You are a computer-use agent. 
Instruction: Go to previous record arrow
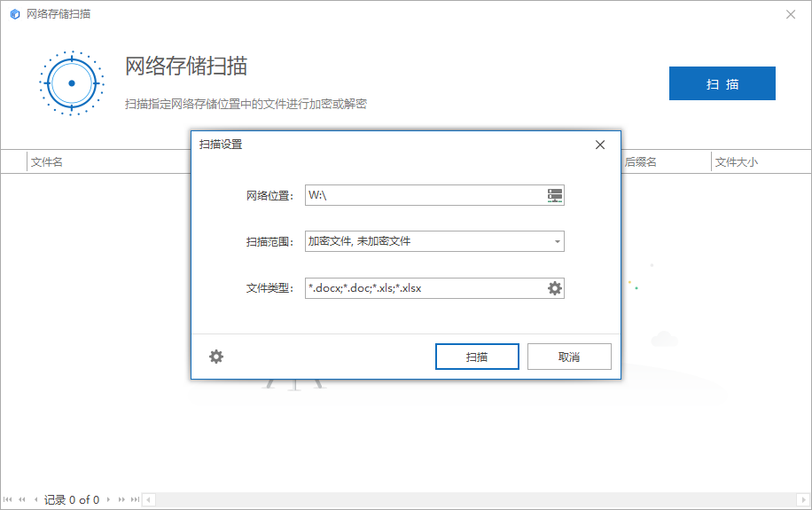(x=35, y=499)
